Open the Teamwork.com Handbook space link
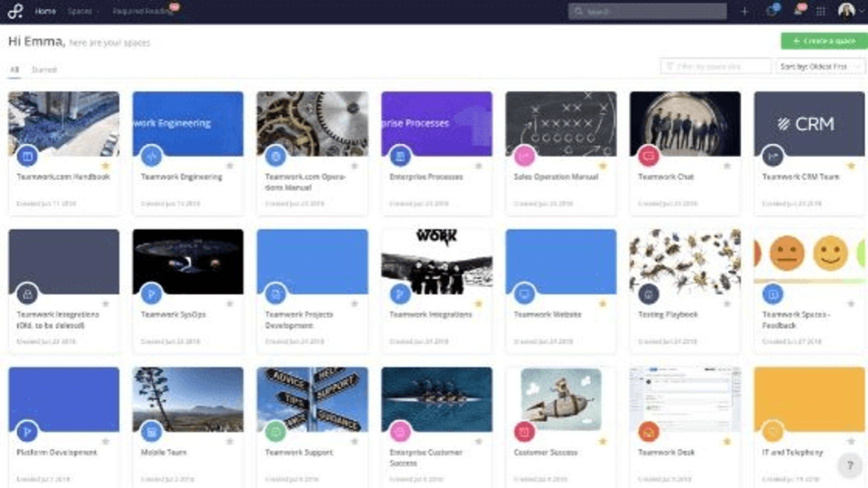Viewport: 868px width, 488px height. coord(64,177)
